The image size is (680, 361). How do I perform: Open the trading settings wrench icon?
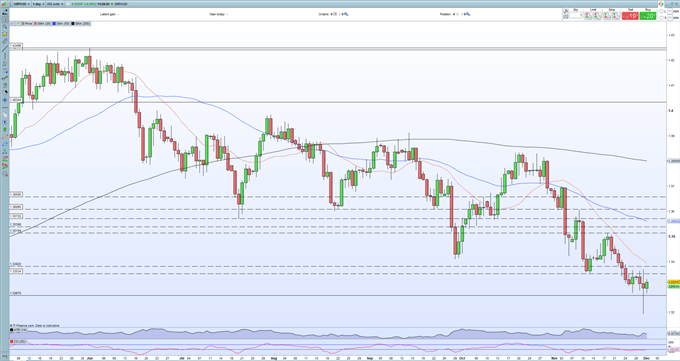[566, 11]
